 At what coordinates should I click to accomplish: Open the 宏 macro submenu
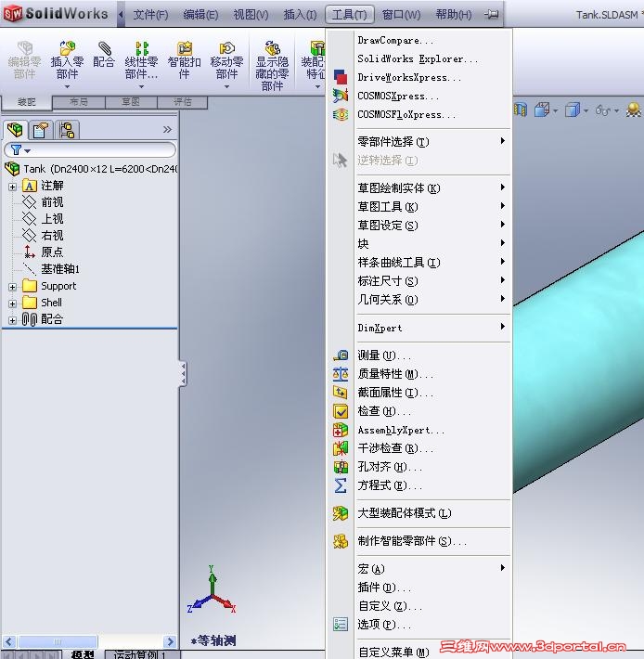click(420, 569)
